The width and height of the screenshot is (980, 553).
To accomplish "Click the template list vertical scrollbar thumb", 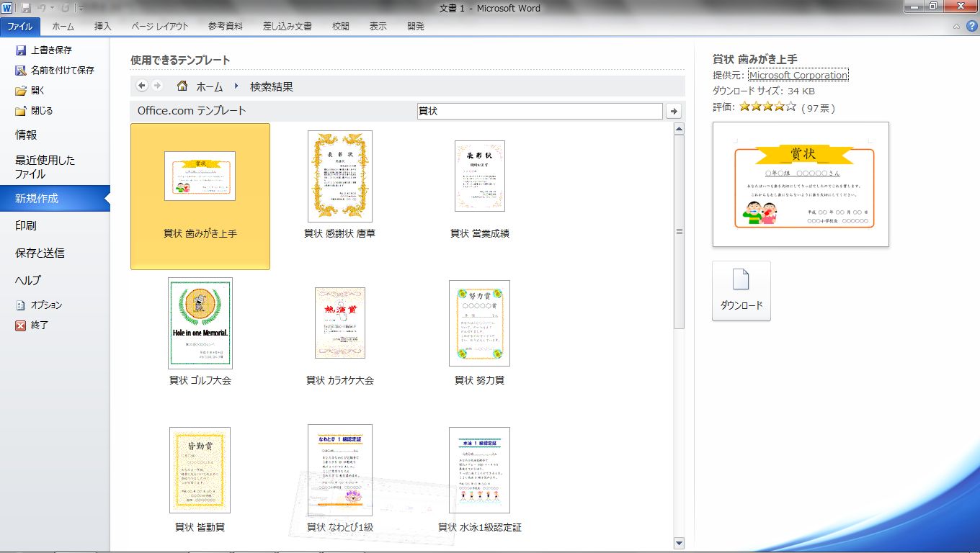I will (x=679, y=232).
